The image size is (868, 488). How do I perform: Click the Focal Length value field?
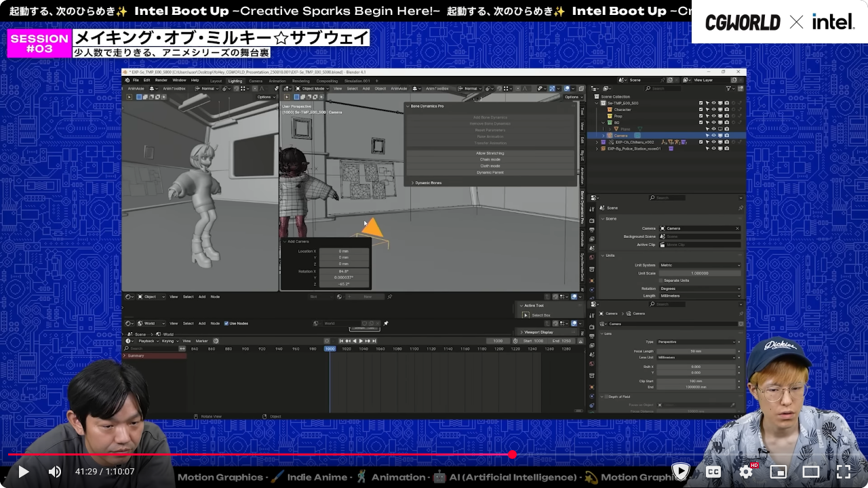click(696, 351)
